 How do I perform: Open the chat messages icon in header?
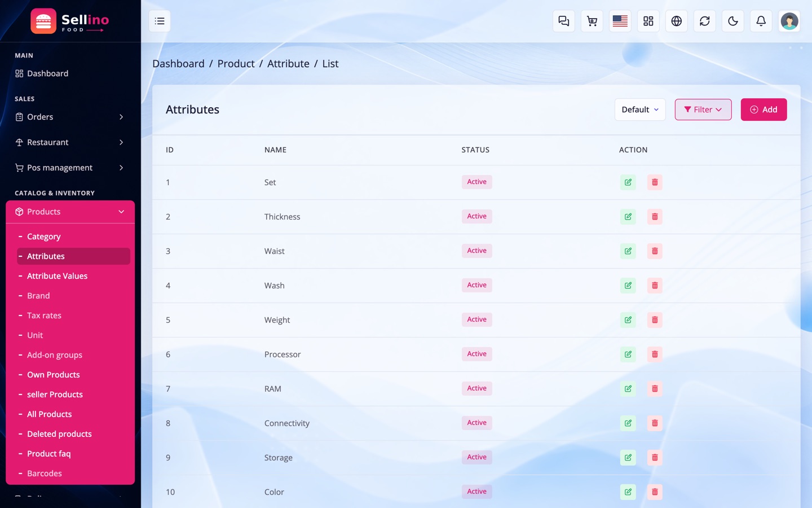(x=563, y=21)
